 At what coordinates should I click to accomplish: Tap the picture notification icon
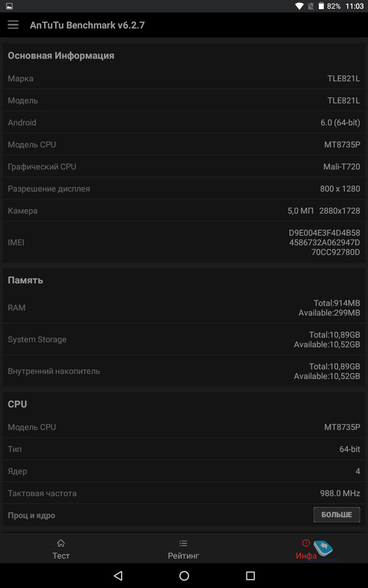(x=9, y=6)
